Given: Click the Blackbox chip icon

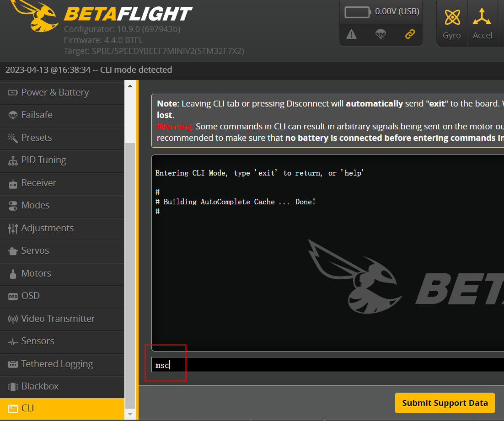Looking at the screenshot, I should tap(13, 387).
